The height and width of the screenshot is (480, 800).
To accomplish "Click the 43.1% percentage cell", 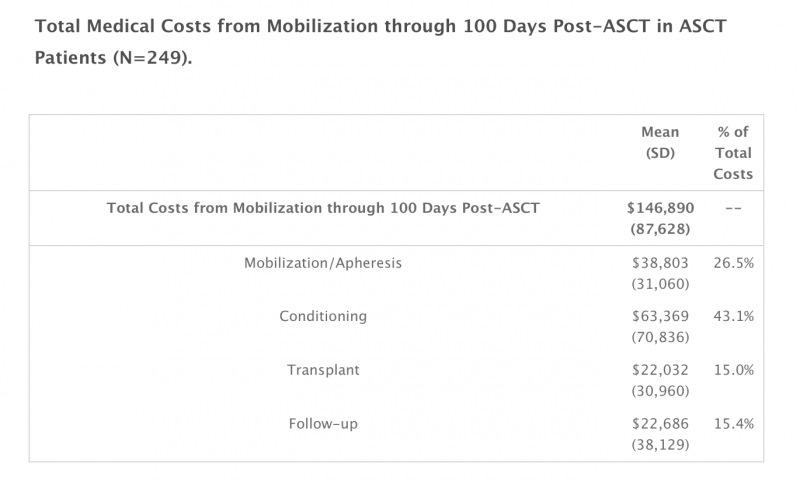I will (x=733, y=316).
